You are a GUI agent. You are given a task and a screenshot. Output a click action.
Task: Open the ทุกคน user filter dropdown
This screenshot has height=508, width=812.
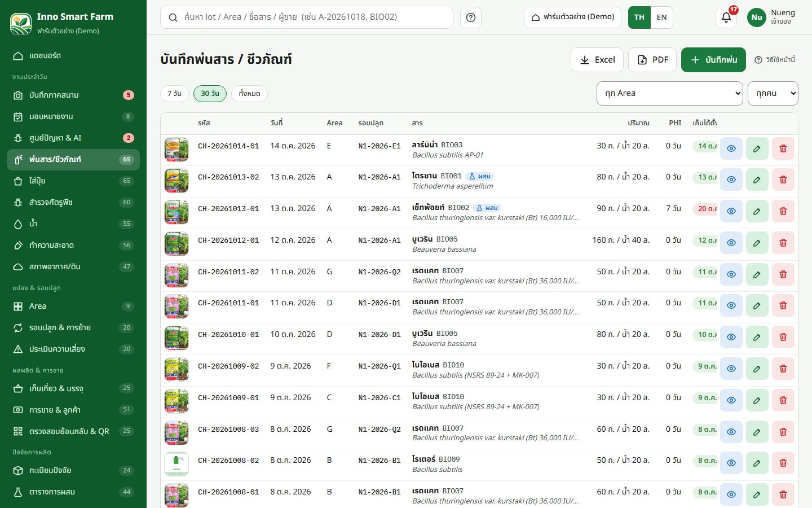click(x=773, y=93)
